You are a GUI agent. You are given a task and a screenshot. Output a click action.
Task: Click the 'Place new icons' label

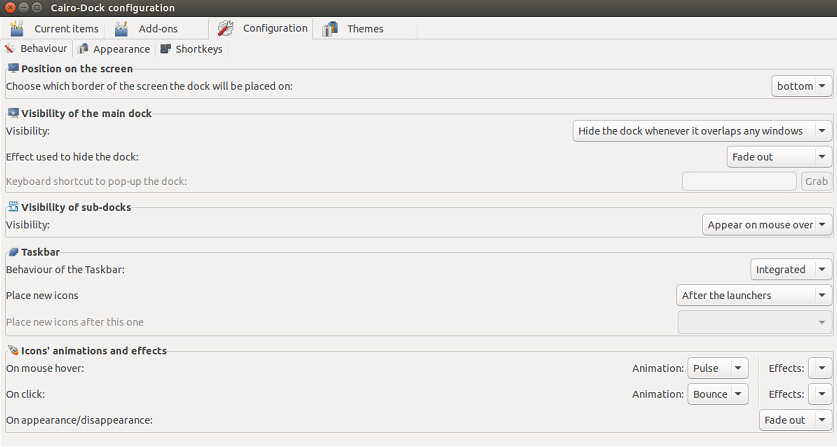click(x=42, y=295)
